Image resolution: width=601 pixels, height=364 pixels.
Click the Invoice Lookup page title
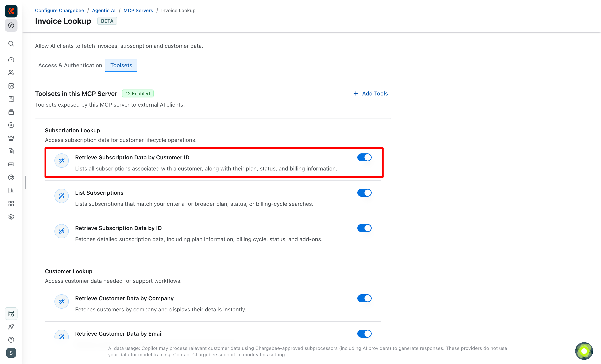pyautogui.click(x=63, y=21)
